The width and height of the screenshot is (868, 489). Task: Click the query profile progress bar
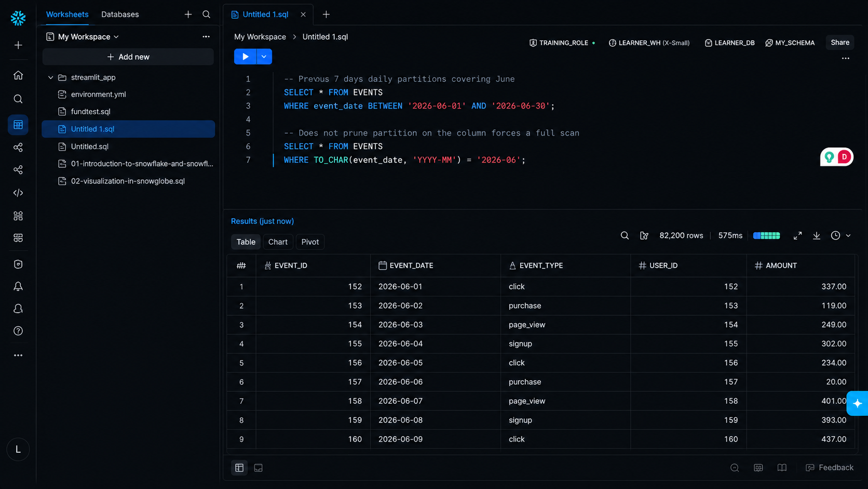(x=766, y=235)
